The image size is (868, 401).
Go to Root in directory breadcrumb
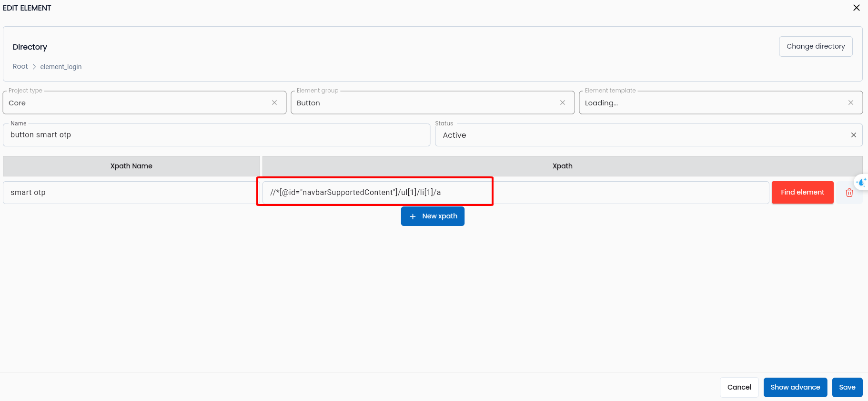coord(20,66)
